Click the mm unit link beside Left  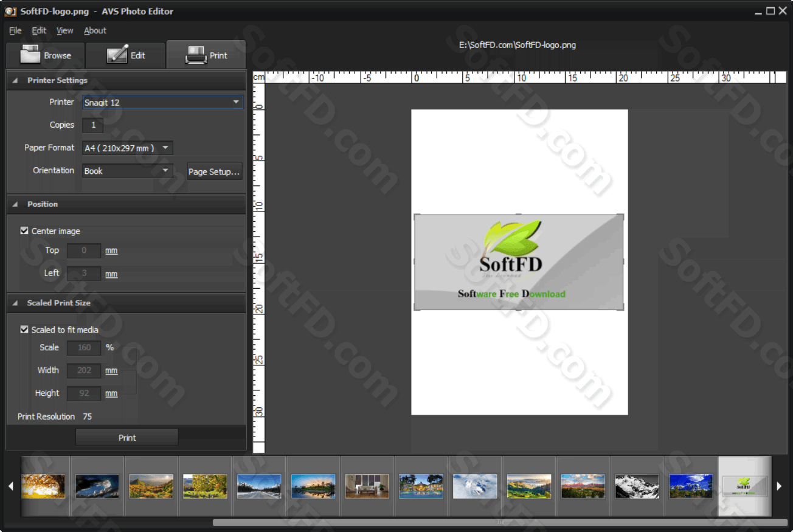(111, 274)
